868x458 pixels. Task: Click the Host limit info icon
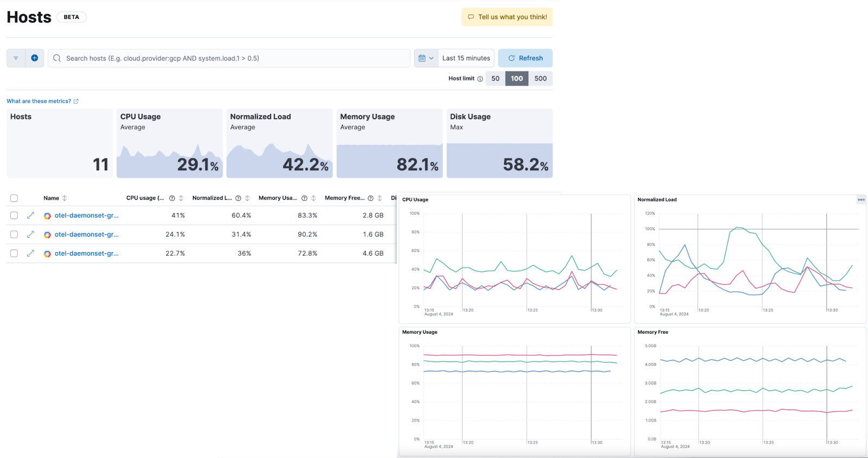[480, 79]
